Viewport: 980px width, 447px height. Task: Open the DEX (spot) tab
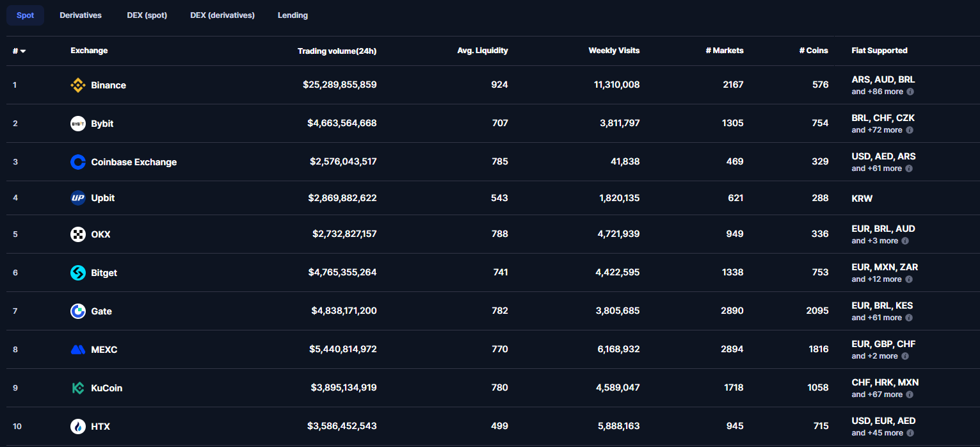147,15
